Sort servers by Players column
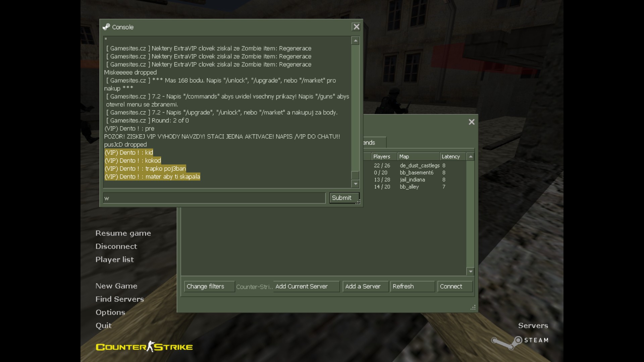 point(384,157)
